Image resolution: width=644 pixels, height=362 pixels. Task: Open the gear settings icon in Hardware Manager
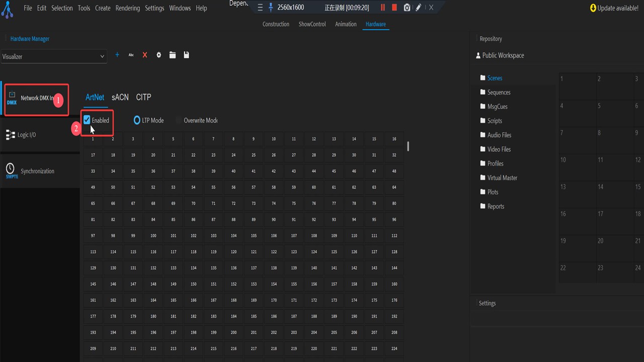(x=158, y=55)
